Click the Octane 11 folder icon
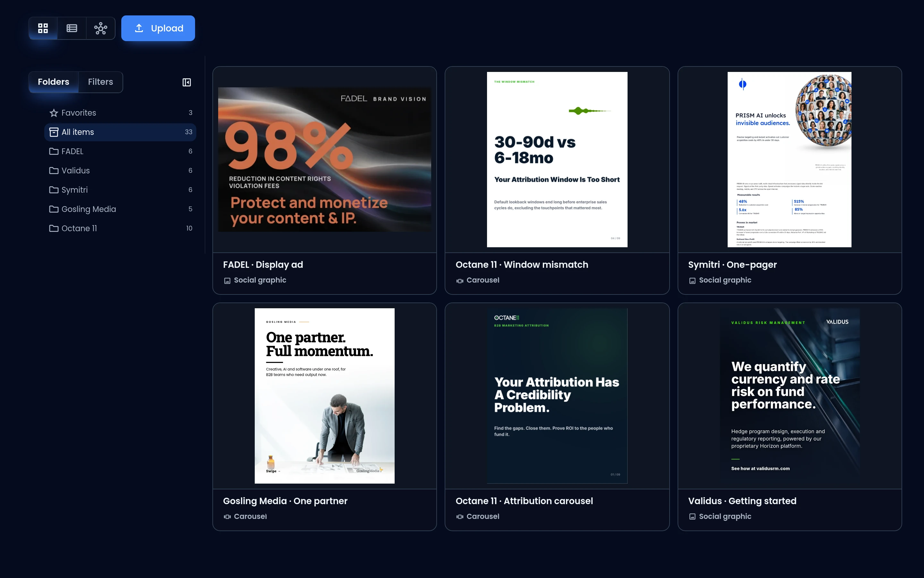This screenshot has height=578, width=924. click(54, 228)
